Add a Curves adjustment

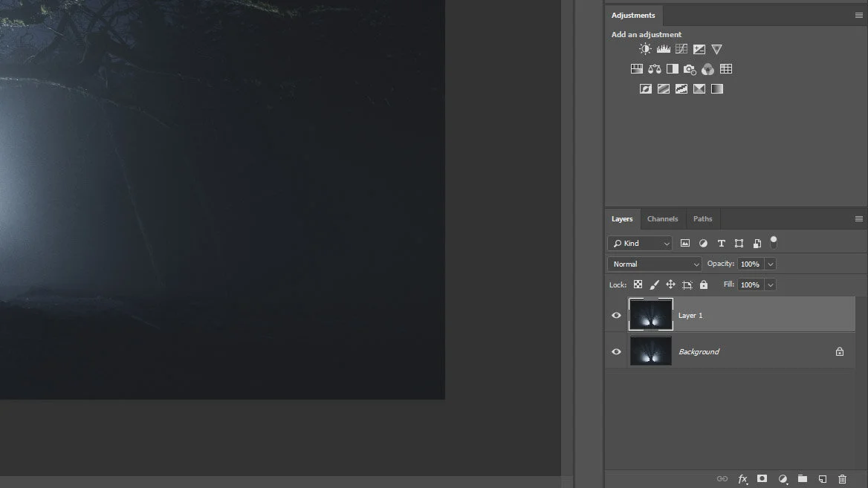[681, 48]
